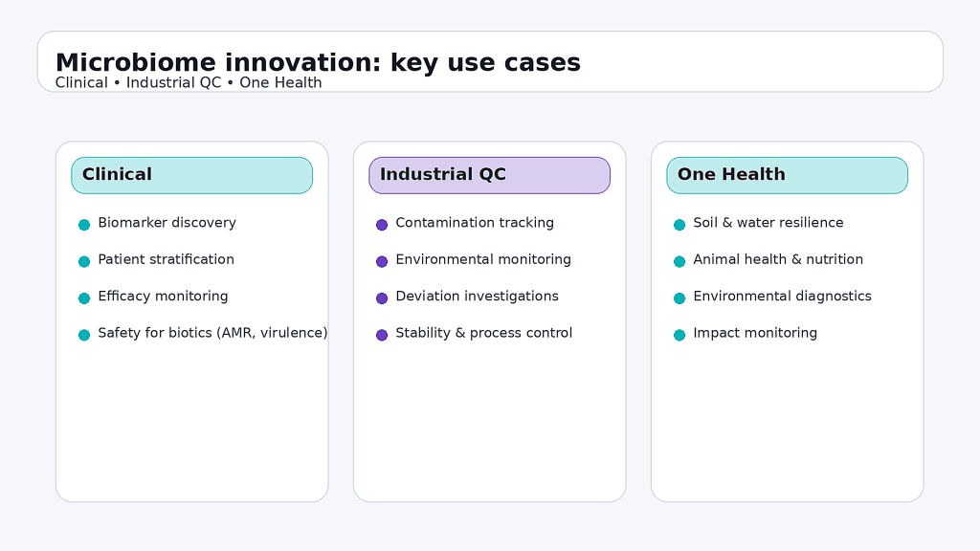Select the Industrial QC column header
This screenshot has height=551, width=980.
(489, 175)
